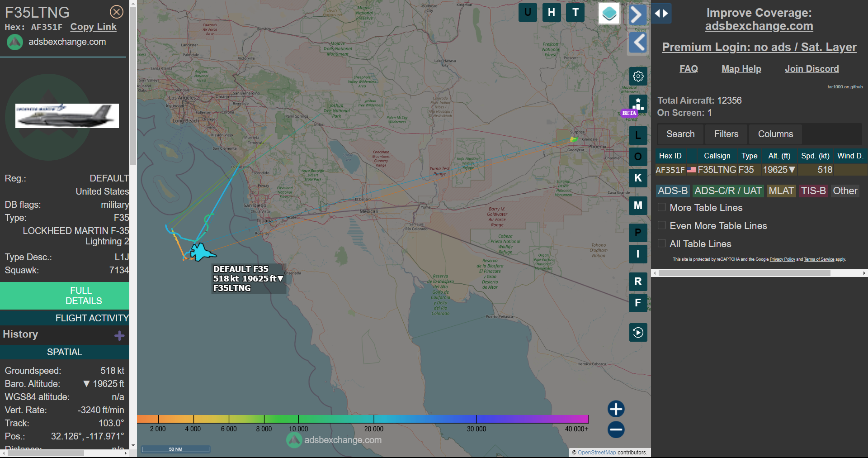The image size is (868, 458).
Task: Toggle the P map button
Action: 638,233
